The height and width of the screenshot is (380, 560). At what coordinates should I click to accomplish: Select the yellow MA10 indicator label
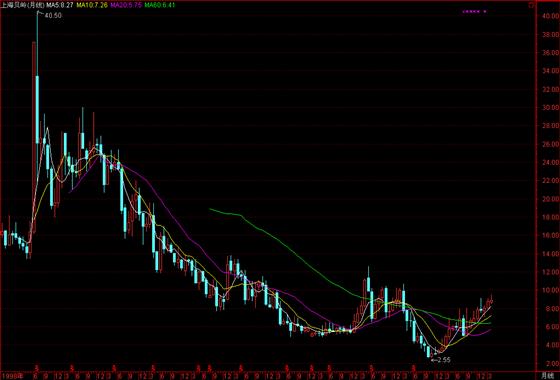92,5
